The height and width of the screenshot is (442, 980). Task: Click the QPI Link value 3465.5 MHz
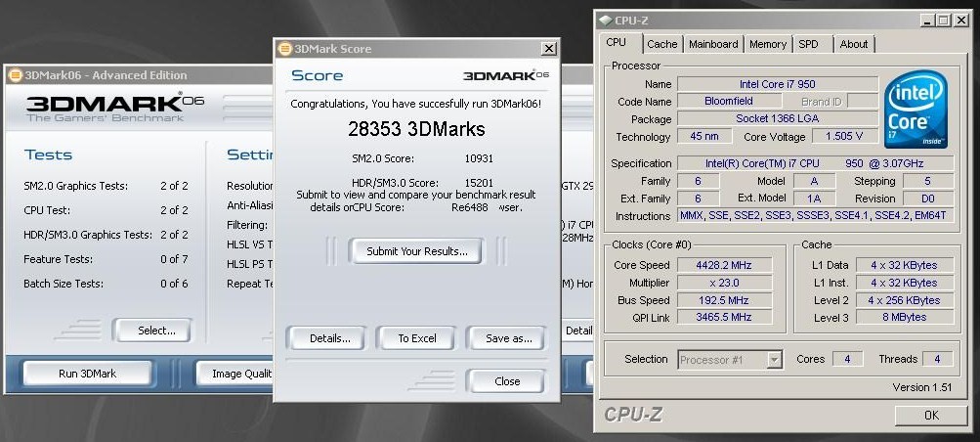[x=724, y=317]
